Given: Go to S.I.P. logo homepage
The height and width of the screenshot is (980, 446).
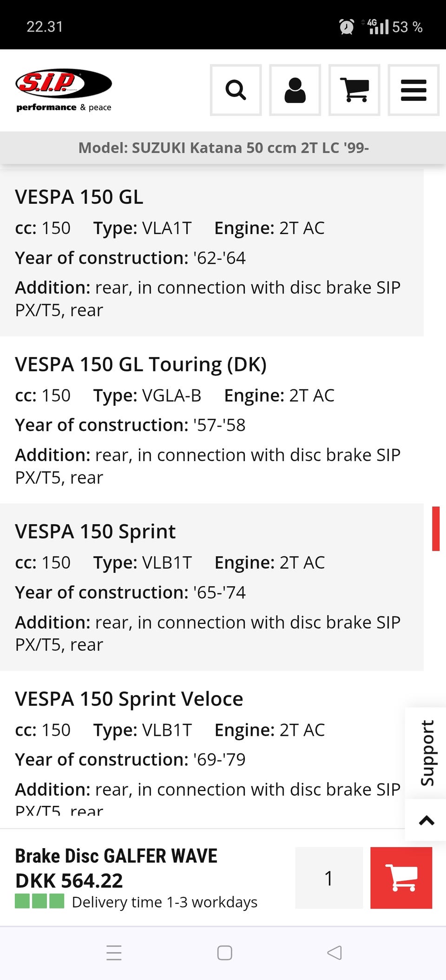Looking at the screenshot, I should click(x=64, y=91).
